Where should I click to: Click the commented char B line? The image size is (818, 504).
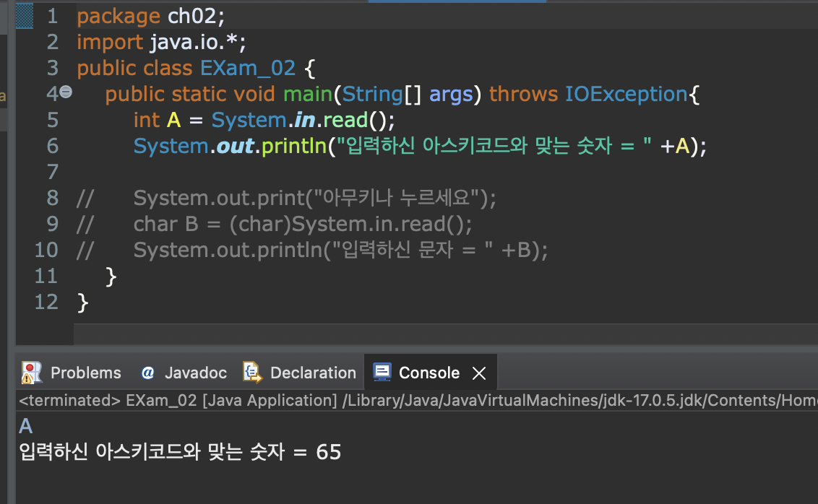click(x=274, y=225)
